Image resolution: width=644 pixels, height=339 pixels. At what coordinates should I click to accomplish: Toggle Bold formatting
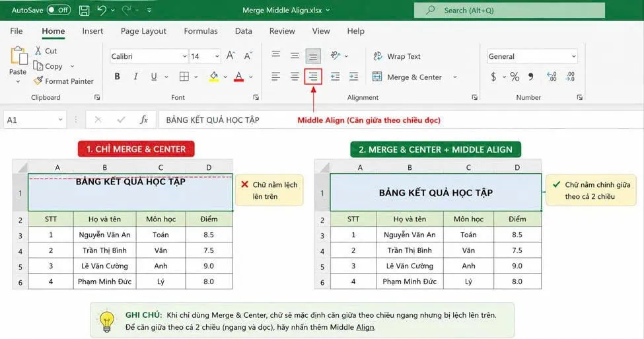pyautogui.click(x=117, y=77)
